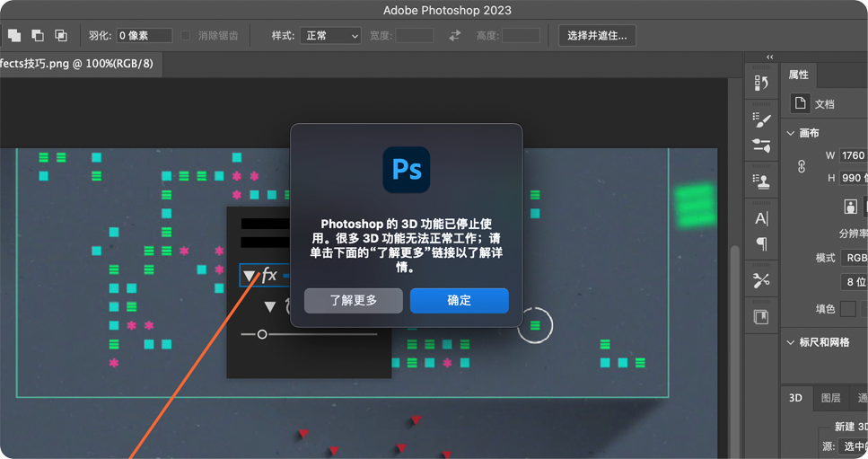Screen dimensions: 868x459
Task: Click the 高度 height input field
Action: [x=521, y=35]
